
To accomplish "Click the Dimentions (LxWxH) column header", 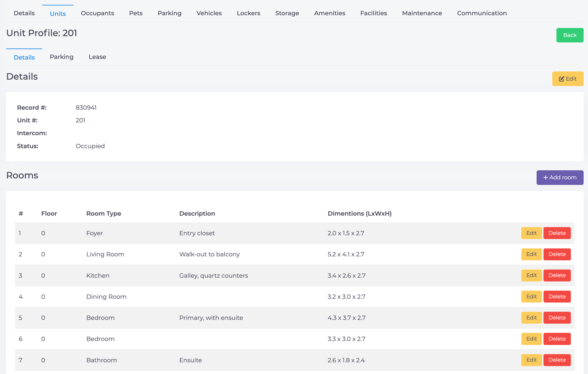I will (x=359, y=214).
